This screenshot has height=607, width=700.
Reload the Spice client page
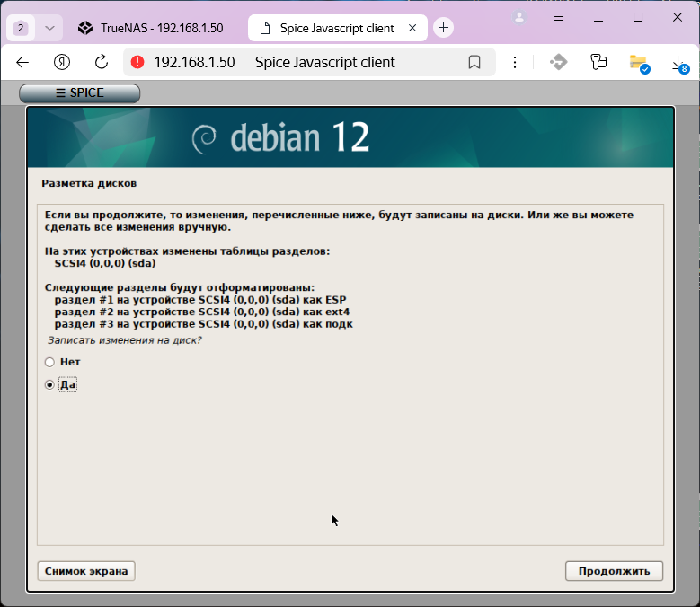[102, 62]
